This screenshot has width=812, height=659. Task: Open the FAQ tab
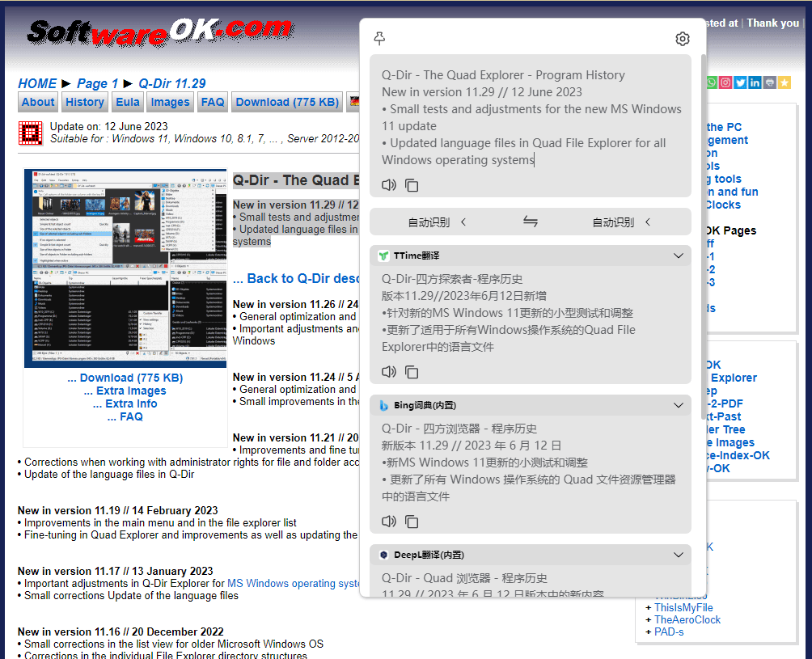tap(213, 102)
